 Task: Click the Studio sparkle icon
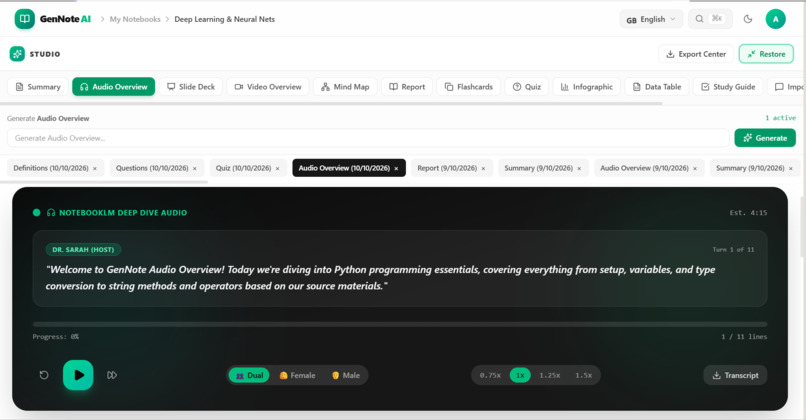[17, 54]
